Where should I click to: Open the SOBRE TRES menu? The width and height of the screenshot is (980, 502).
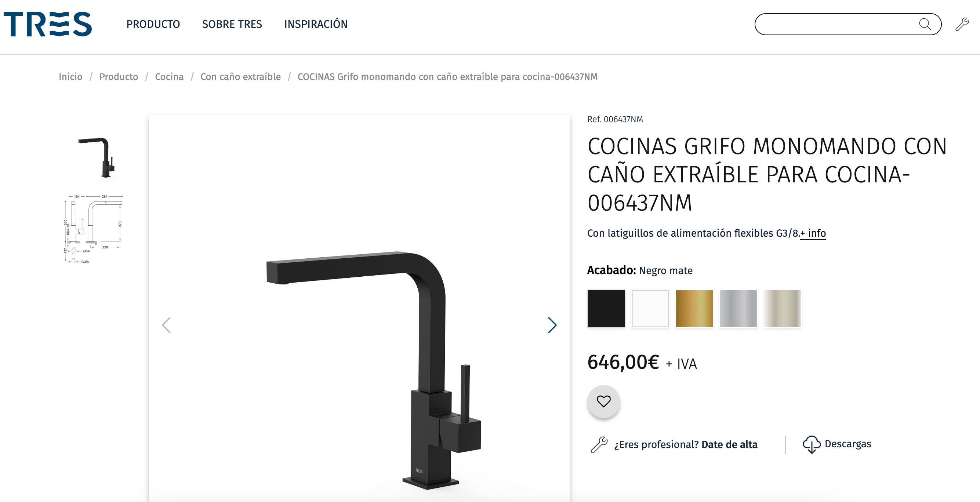click(x=232, y=24)
